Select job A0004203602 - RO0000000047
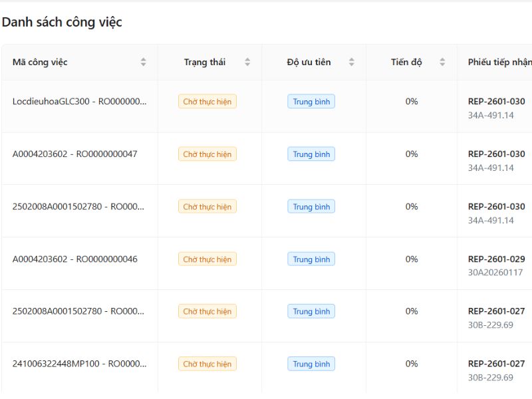Viewport: 532px width, 399px height. coord(74,154)
